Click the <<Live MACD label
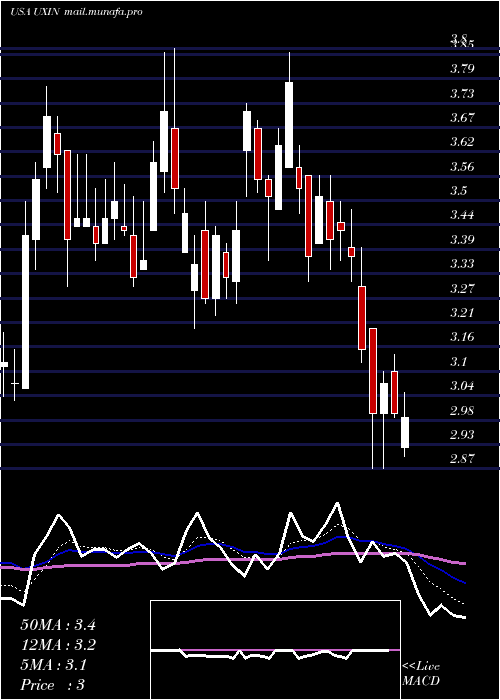500x700 pixels. 421,674
